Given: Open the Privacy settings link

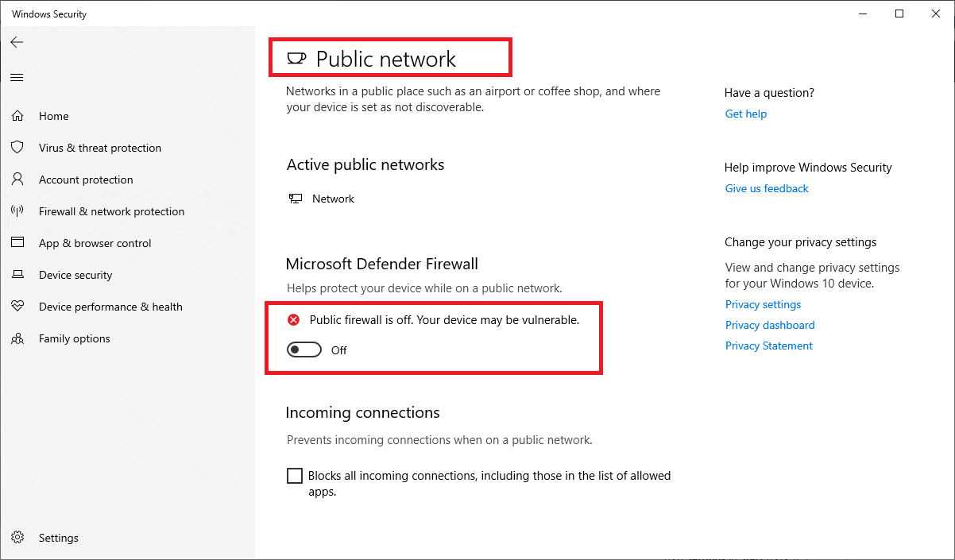Looking at the screenshot, I should (x=763, y=304).
